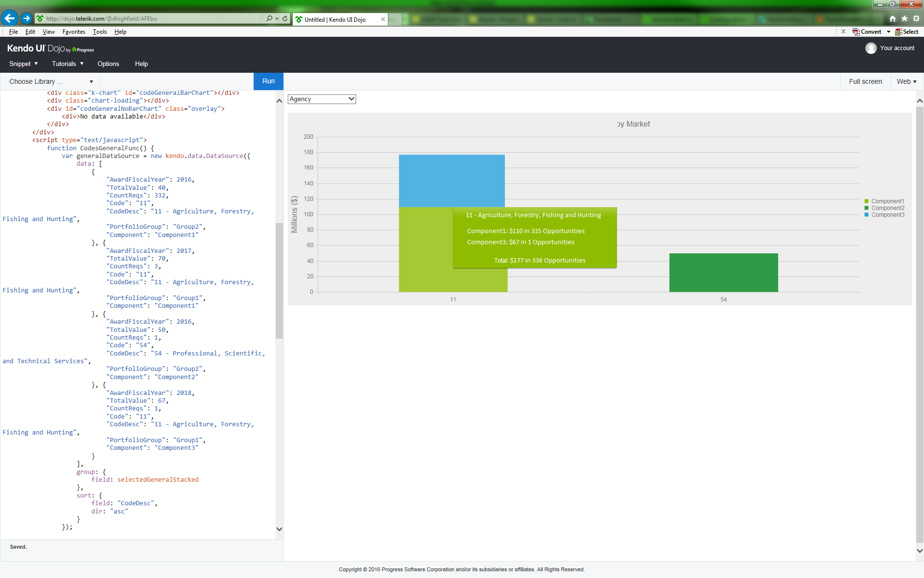Open favorites star icon
The image size is (924, 578).
click(904, 18)
